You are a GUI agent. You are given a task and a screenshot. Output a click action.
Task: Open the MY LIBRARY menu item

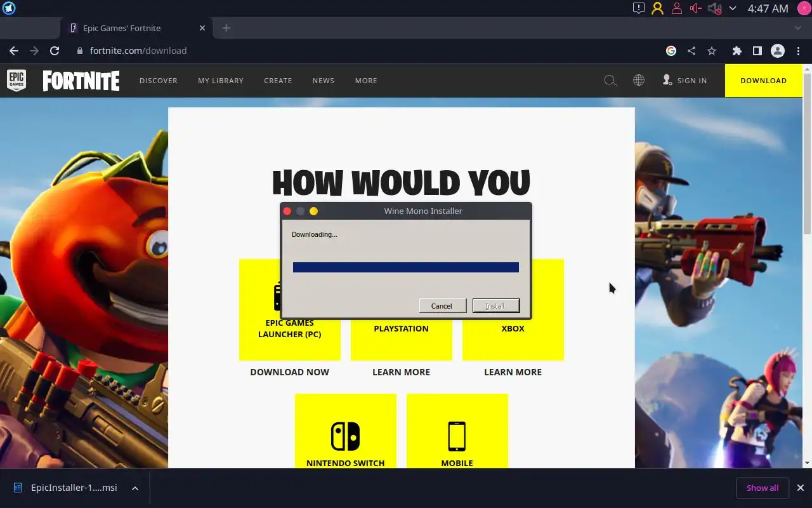(x=221, y=81)
